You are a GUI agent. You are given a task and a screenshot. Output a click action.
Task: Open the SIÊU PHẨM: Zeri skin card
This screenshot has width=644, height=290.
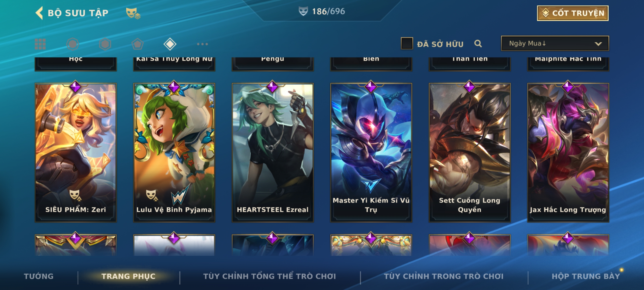point(76,153)
